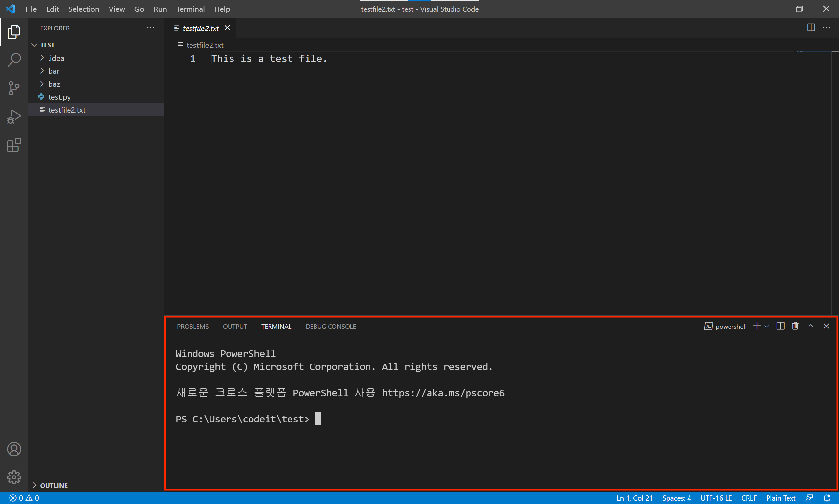Expand the OUTLINE section

54,485
